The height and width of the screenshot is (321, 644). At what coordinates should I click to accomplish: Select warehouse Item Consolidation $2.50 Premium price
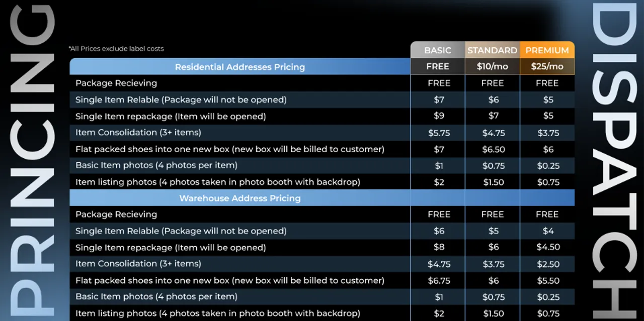point(548,264)
